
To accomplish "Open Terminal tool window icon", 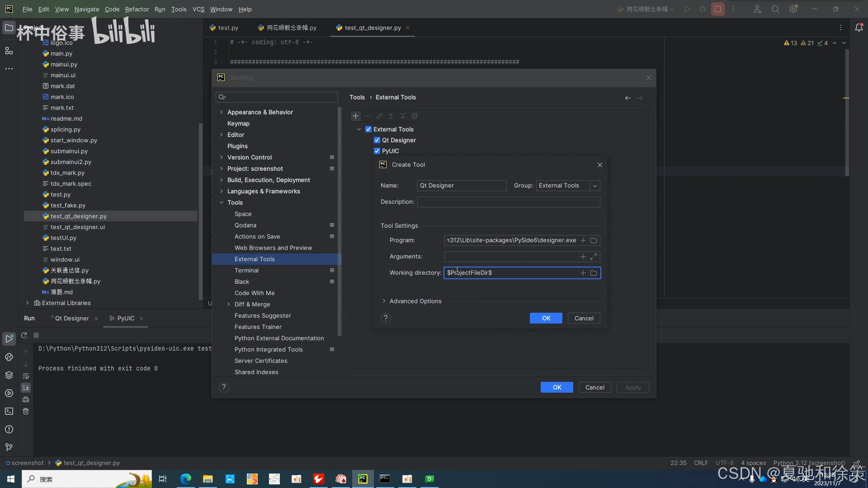I will pyautogui.click(x=9, y=411).
